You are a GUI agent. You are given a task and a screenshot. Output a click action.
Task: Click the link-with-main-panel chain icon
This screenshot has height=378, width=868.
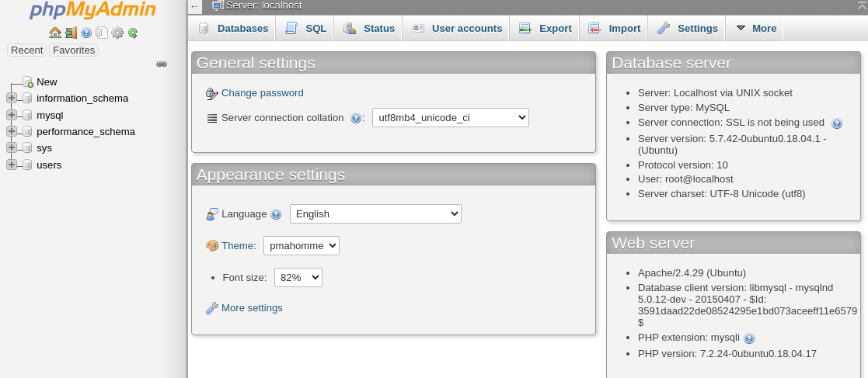click(x=162, y=64)
